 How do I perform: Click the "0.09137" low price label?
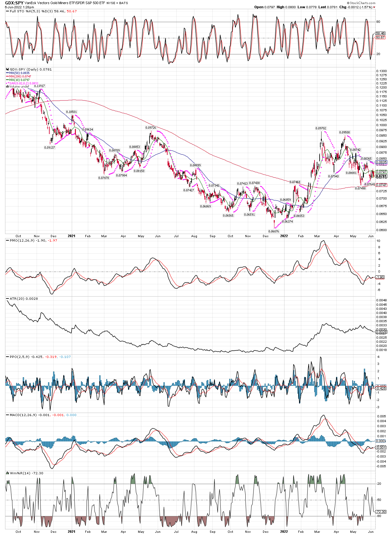tap(50, 148)
